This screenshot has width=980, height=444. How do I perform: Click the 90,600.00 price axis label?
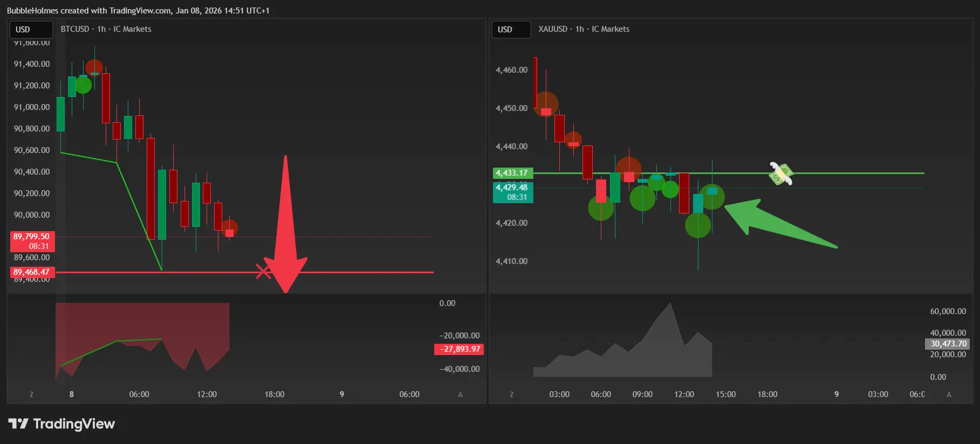tap(32, 150)
